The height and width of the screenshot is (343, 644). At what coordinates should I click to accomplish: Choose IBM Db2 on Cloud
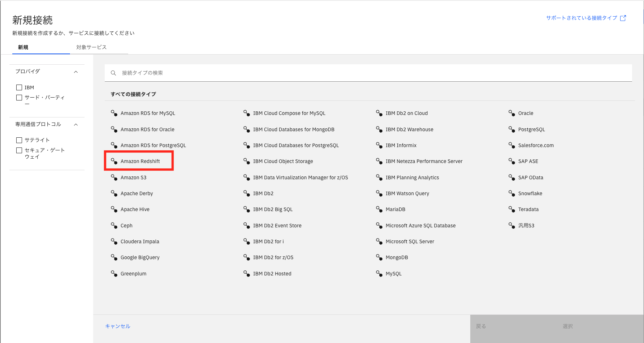[407, 113]
